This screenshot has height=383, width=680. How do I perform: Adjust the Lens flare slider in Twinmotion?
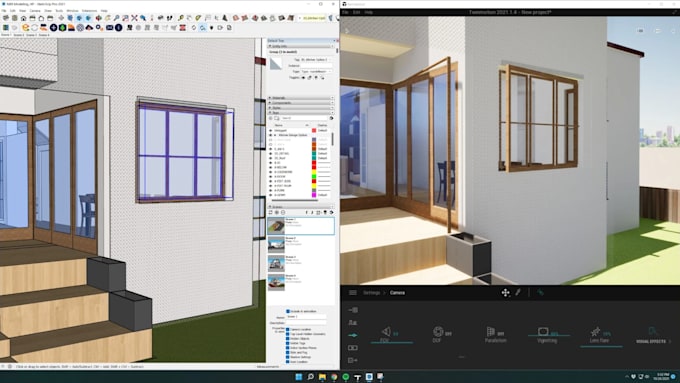pyautogui.click(x=601, y=346)
